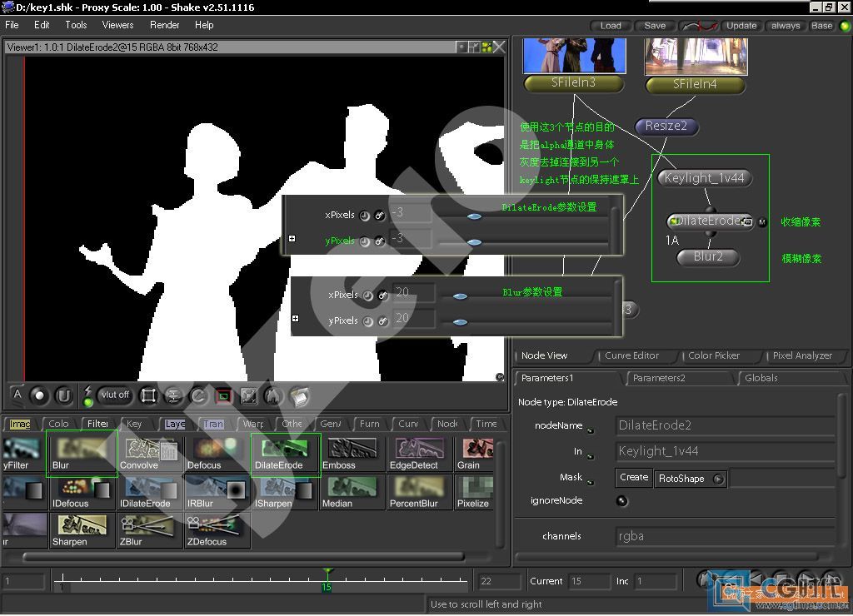Switch to the Color Picker tab
Image resolution: width=853 pixels, height=616 pixels.
pyautogui.click(x=714, y=355)
